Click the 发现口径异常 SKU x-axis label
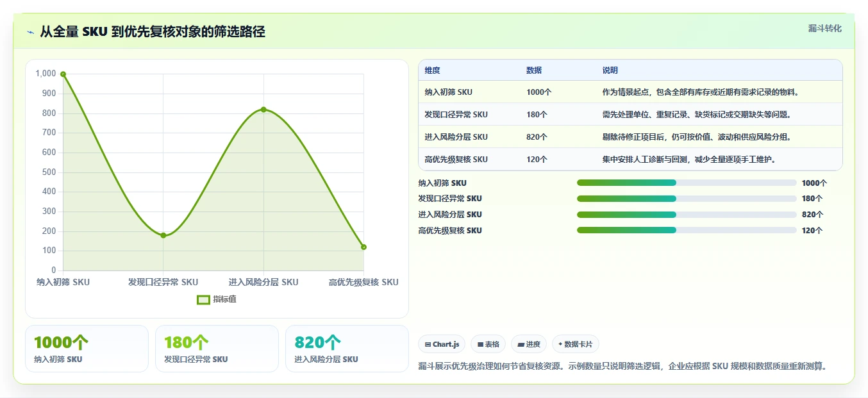The height and width of the screenshot is (398, 868). click(163, 282)
